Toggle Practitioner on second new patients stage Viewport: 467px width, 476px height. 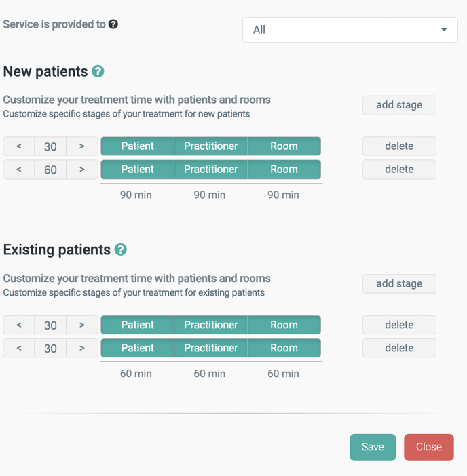(210, 170)
